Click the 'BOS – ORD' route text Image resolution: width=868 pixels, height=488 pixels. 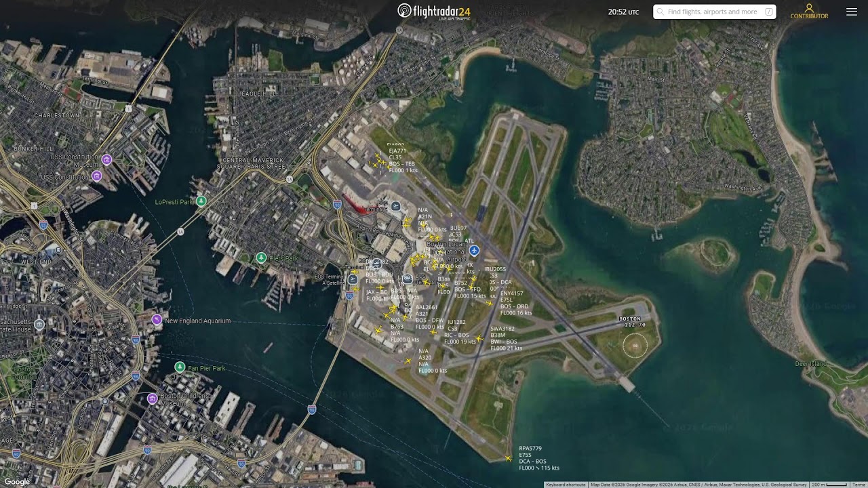coord(514,306)
